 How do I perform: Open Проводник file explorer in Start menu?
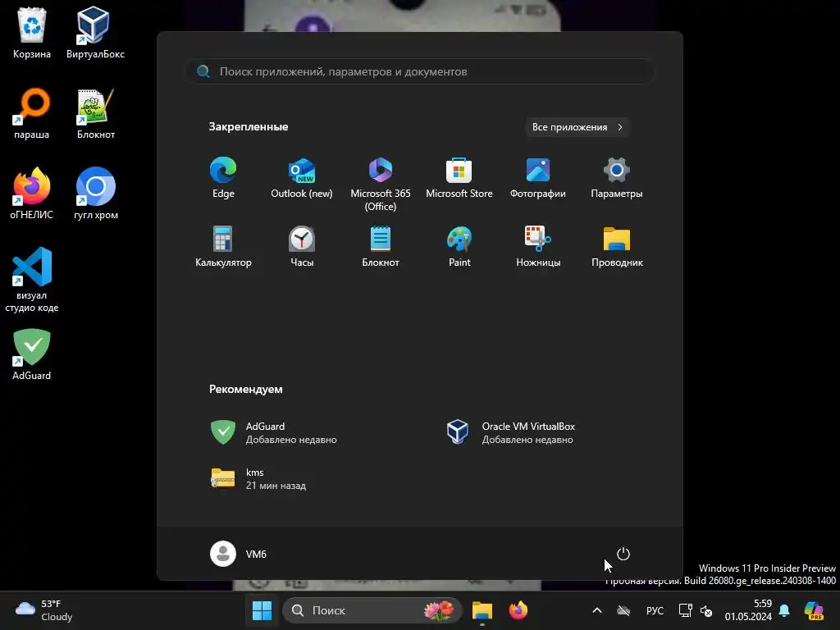(x=617, y=246)
